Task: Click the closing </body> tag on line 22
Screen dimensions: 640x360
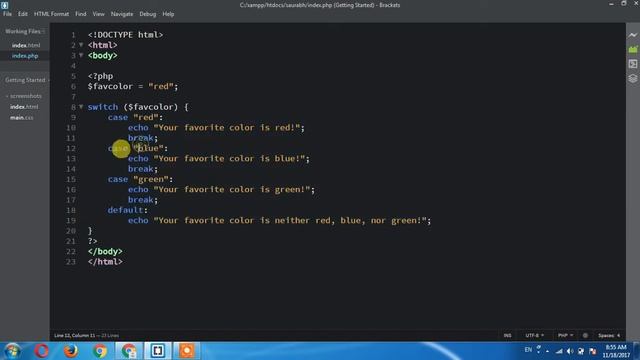Action: pyautogui.click(x=105, y=251)
